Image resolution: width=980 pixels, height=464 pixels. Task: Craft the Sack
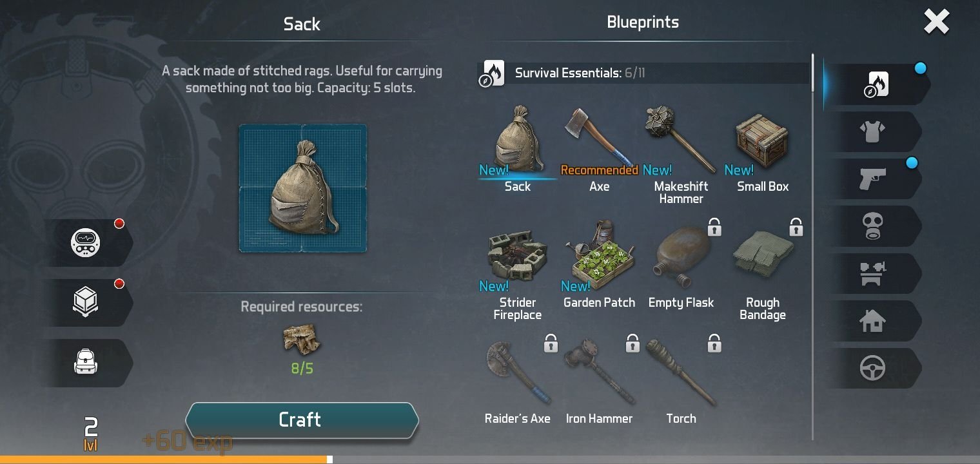coord(302,420)
